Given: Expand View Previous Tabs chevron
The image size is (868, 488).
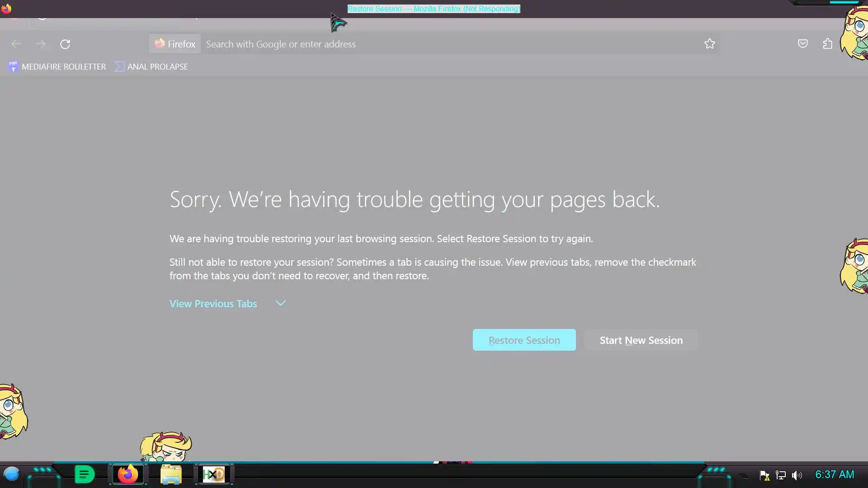Looking at the screenshot, I should pos(280,303).
